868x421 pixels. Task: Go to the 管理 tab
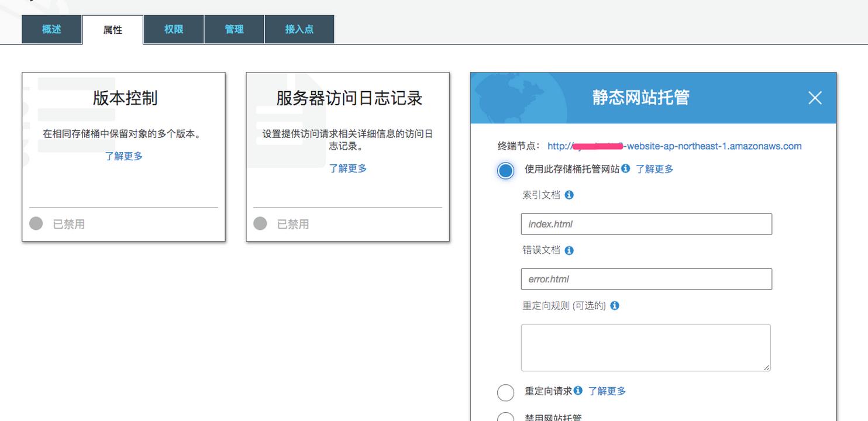coord(234,29)
